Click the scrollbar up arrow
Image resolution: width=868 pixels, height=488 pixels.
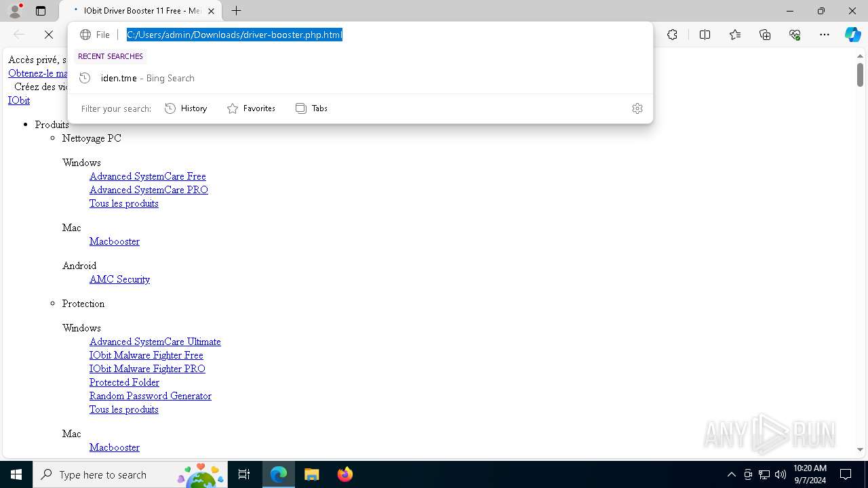860,56
